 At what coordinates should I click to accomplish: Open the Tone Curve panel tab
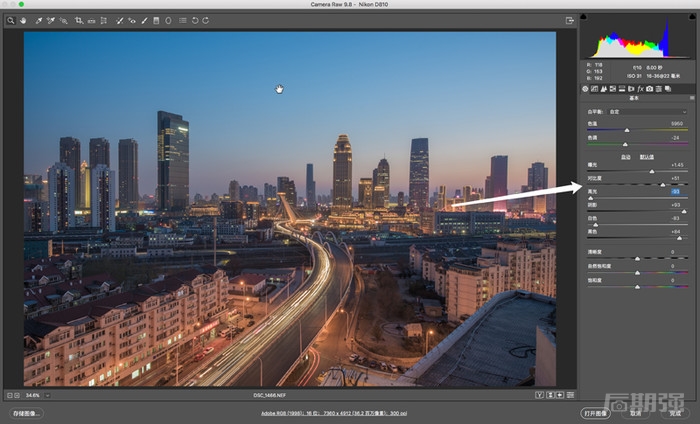point(594,89)
